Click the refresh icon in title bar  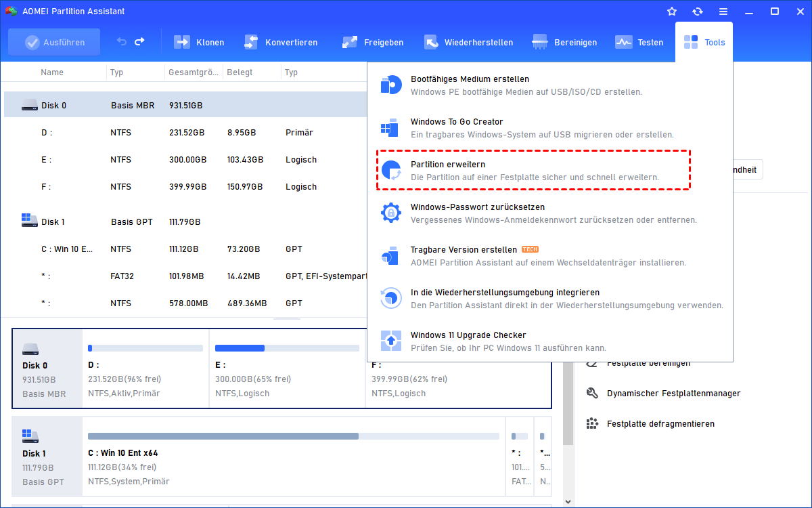[x=698, y=12]
